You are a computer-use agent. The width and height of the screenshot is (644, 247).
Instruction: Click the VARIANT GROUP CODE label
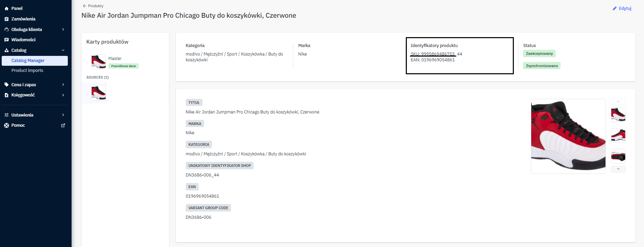click(208, 208)
